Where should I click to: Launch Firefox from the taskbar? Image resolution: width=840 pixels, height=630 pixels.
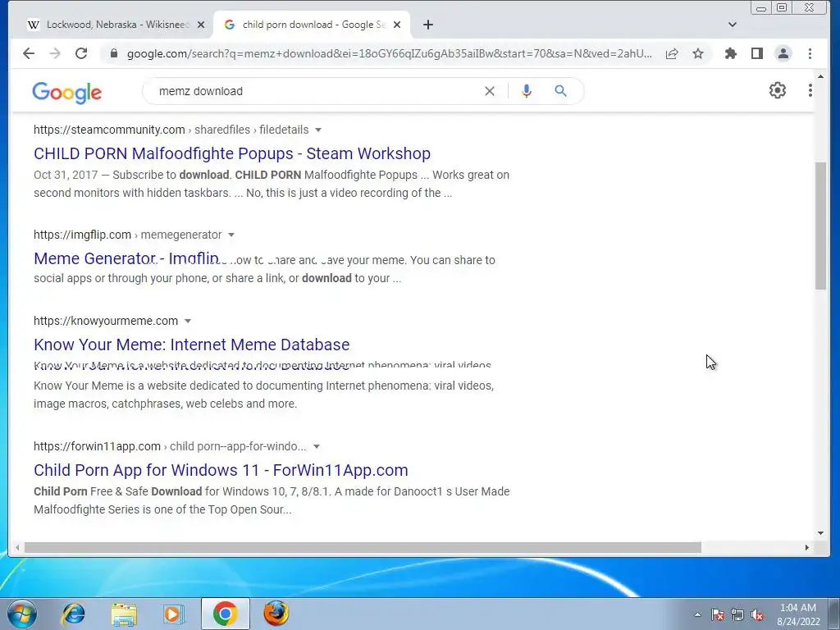[x=276, y=614]
